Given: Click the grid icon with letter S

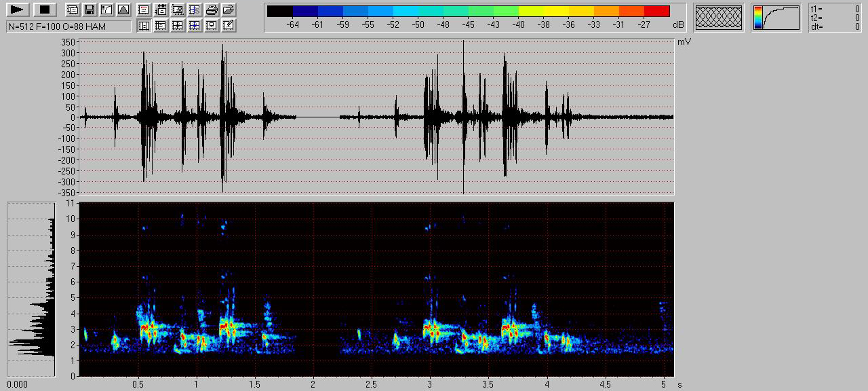Looking at the screenshot, I should [x=195, y=10].
